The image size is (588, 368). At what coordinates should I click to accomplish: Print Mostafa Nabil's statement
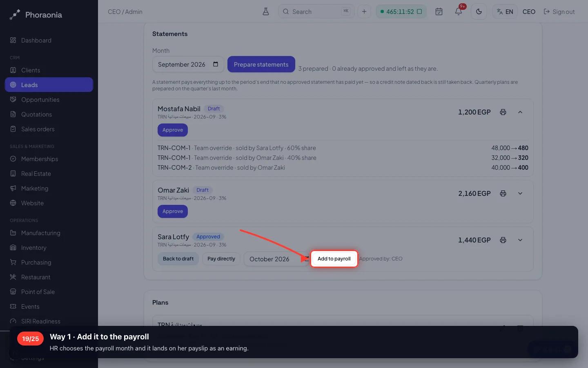click(503, 112)
